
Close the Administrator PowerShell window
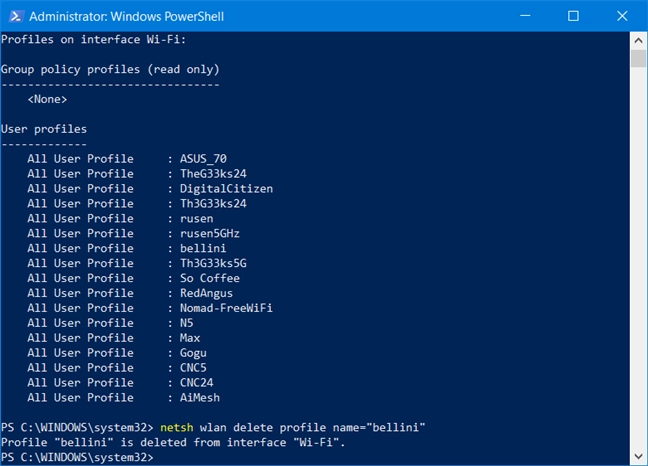pyautogui.click(x=622, y=16)
